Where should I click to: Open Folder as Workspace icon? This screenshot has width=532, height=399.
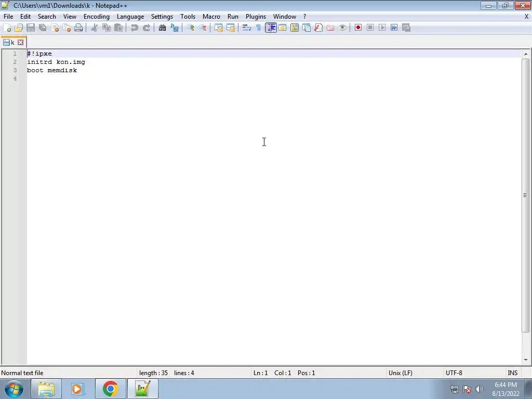330,28
